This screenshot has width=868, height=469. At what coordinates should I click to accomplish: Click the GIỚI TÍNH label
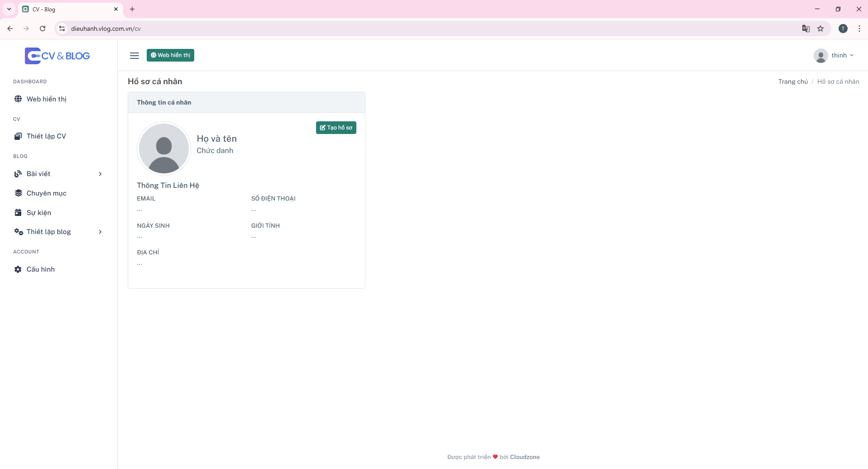tap(266, 225)
